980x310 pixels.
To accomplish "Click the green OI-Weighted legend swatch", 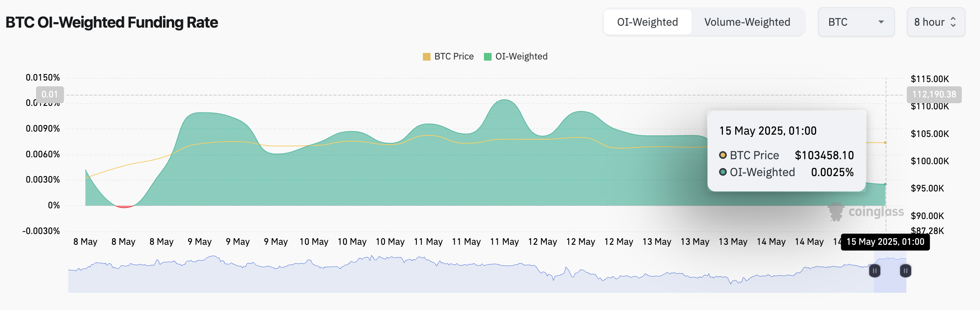I will coord(488,57).
